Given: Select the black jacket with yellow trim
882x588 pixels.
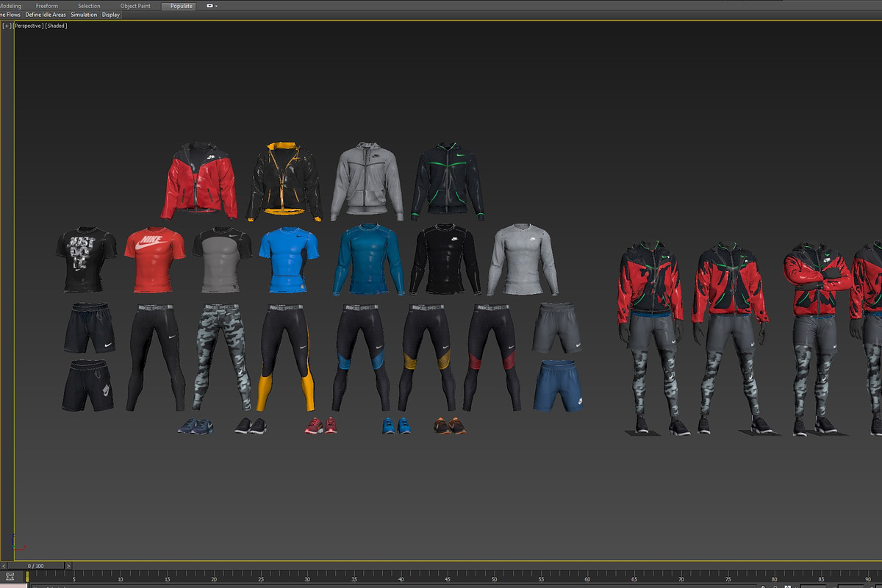Looking at the screenshot, I should [284, 182].
